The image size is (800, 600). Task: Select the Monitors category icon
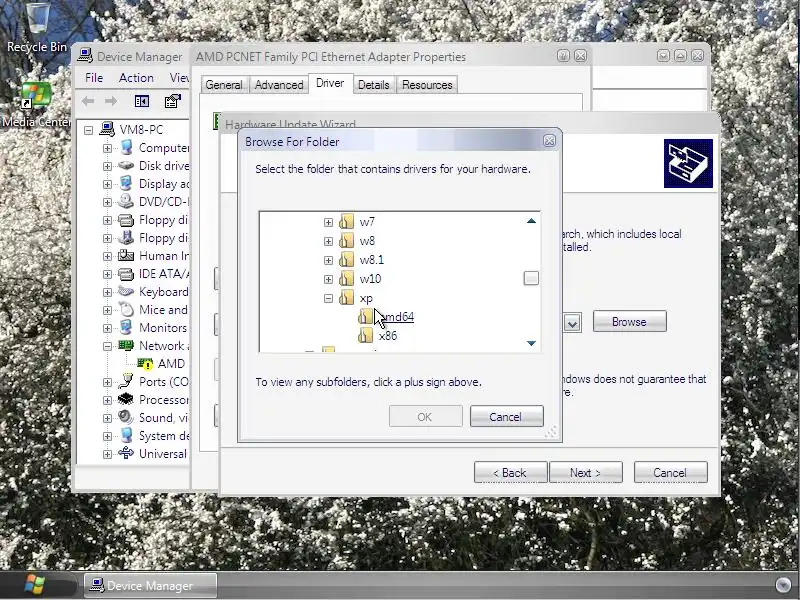tap(126, 328)
